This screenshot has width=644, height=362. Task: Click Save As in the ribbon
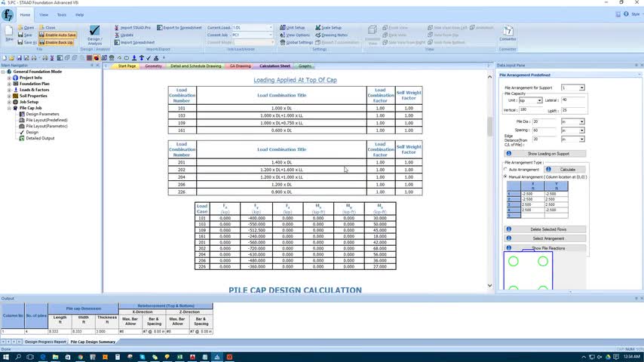point(27,42)
